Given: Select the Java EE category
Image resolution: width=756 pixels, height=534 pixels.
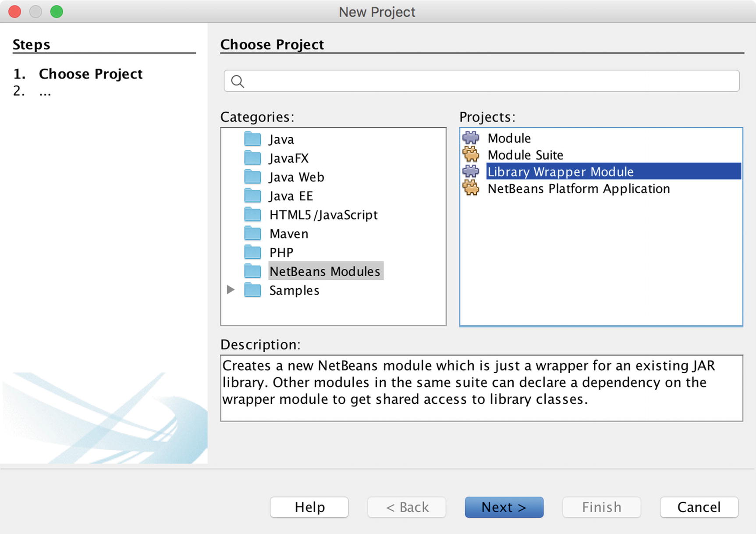Looking at the screenshot, I should (x=291, y=196).
